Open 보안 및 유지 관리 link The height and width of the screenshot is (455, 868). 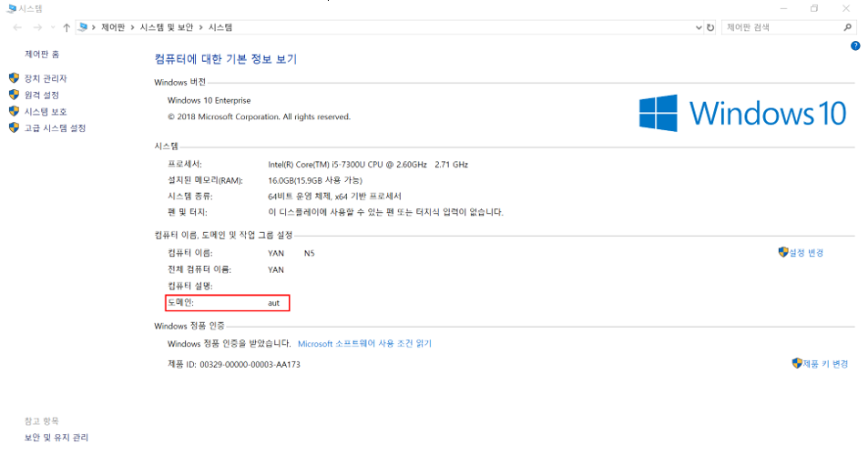[56, 438]
